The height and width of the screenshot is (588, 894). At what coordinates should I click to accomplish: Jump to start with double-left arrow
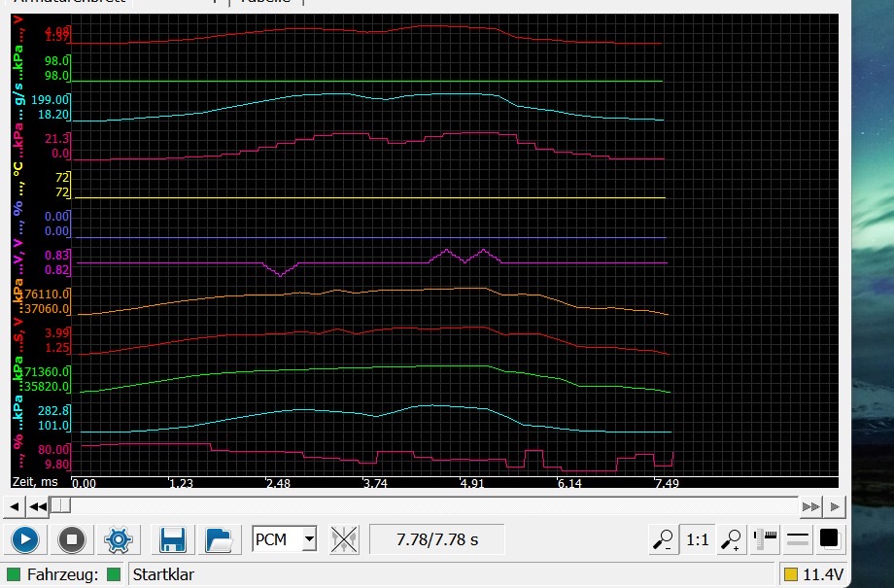point(38,506)
